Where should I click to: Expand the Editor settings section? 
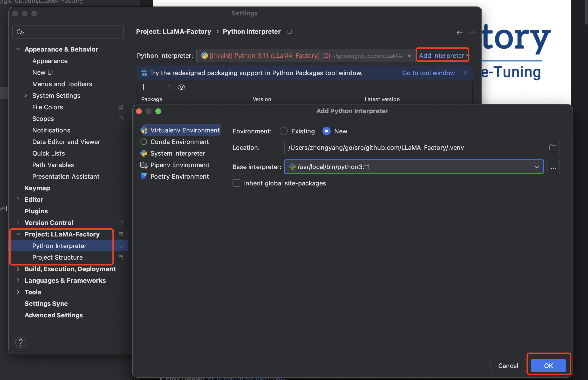click(18, 199)
